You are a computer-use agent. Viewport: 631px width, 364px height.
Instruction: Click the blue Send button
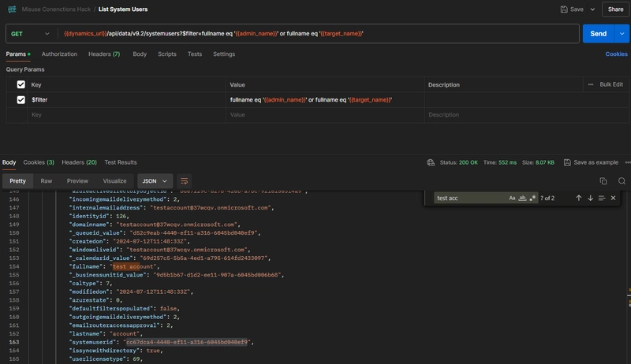(598, 34)
